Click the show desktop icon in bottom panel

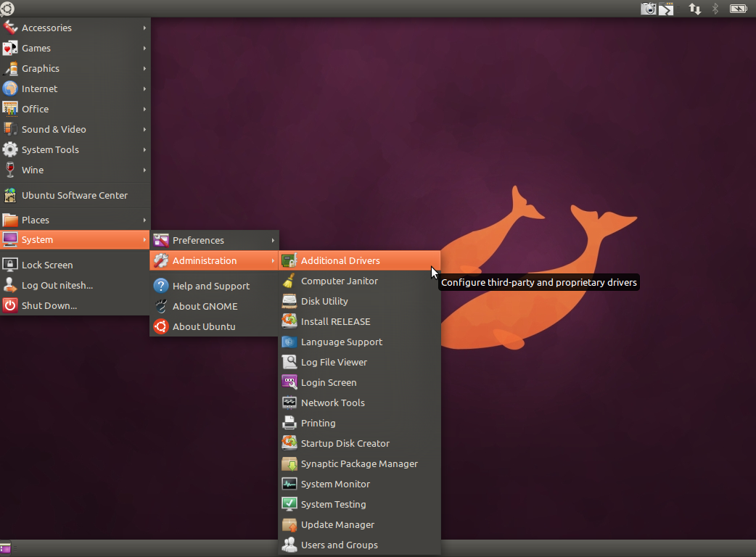[x=5, y=548]
